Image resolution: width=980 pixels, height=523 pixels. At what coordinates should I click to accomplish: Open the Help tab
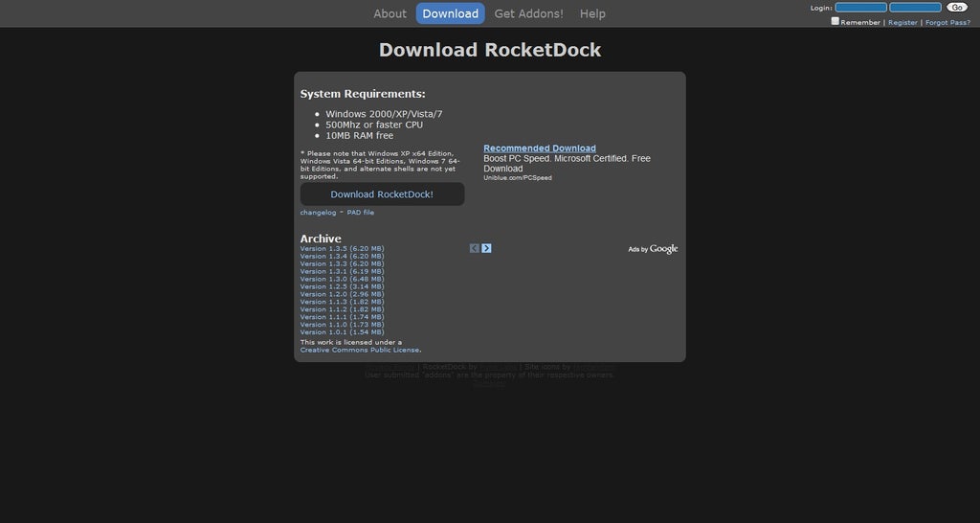(x=592, y=13)
